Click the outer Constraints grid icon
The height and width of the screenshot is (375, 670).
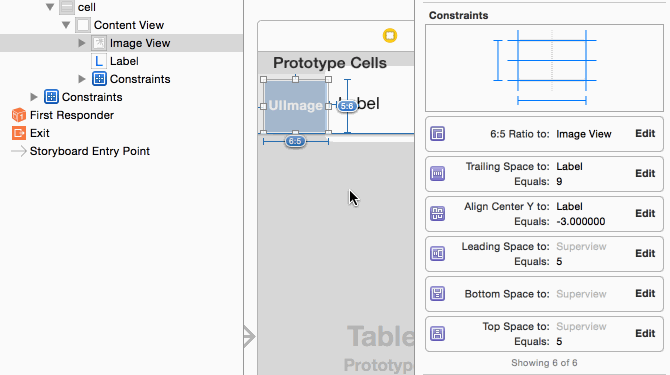pos(51,97)
